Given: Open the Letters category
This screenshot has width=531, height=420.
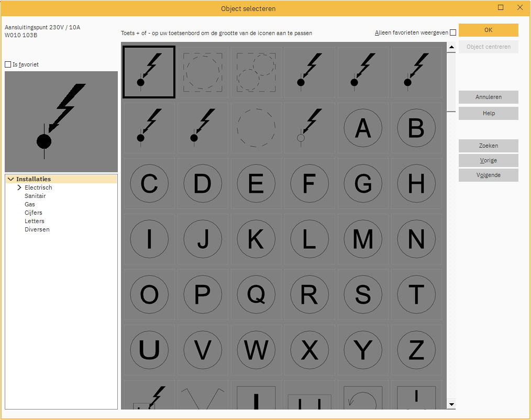Looking at the screenshot, I should point(34,220).
